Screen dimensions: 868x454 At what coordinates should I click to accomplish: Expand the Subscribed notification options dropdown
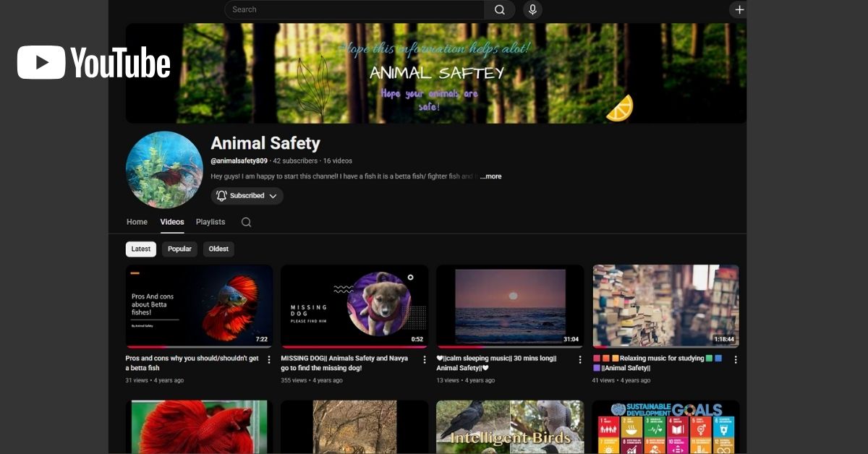[x=273, y=195]
